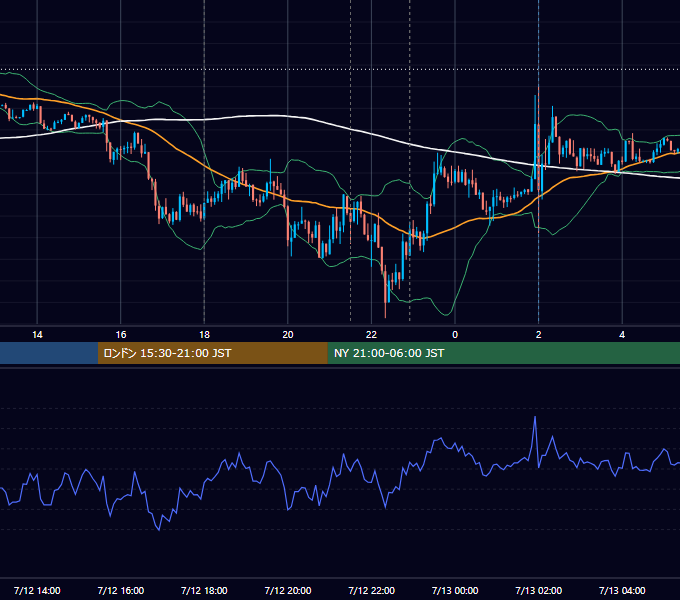Select the "7/12 20:00" date label
Viewport: 680px width, 600px height.
click(x=288, y=590)
